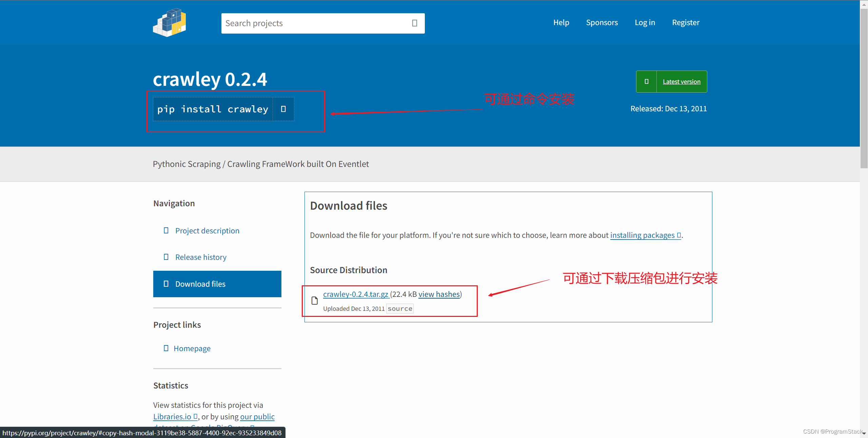
Task: Click the page vertical scrollbar thumb
Action: (x=864, y=88)
